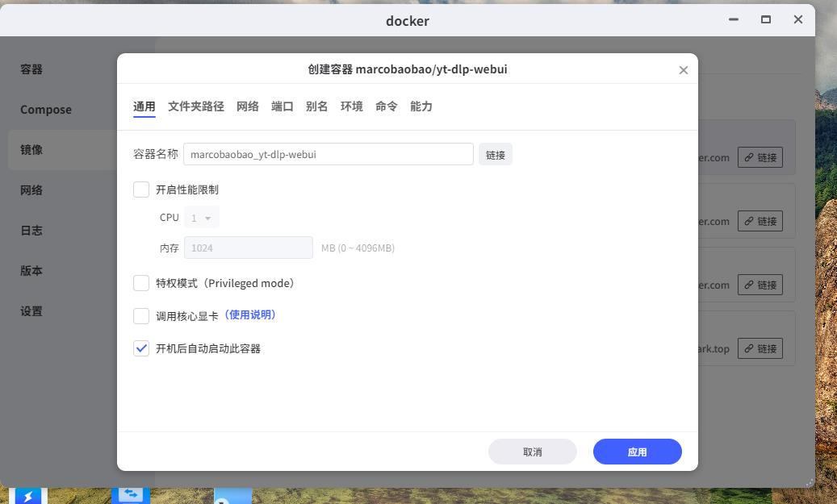
Task: Switch to the 命令 tab
Action: [x=387, y=106]
